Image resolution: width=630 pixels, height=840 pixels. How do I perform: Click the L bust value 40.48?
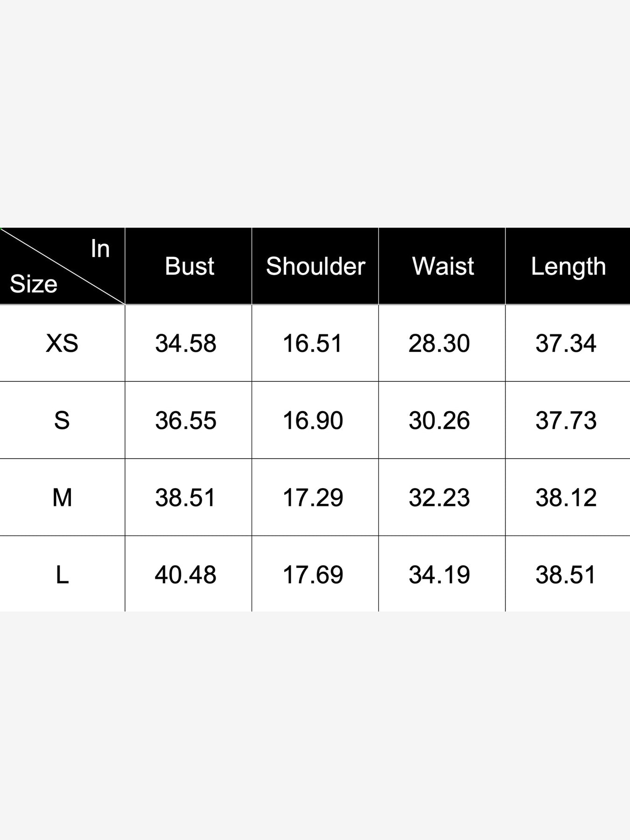click(x=186, y=574)
